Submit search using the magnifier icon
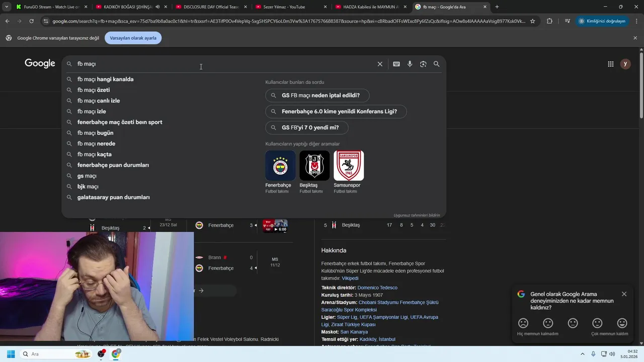The height and width of the screenshot is (362, 644). (x=437, y=64)
